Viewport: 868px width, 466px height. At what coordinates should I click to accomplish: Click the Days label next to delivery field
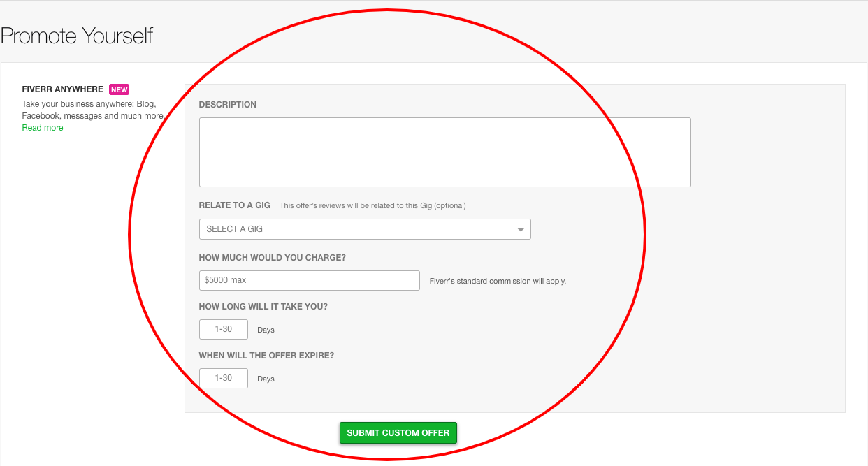[x=266, y=329]
